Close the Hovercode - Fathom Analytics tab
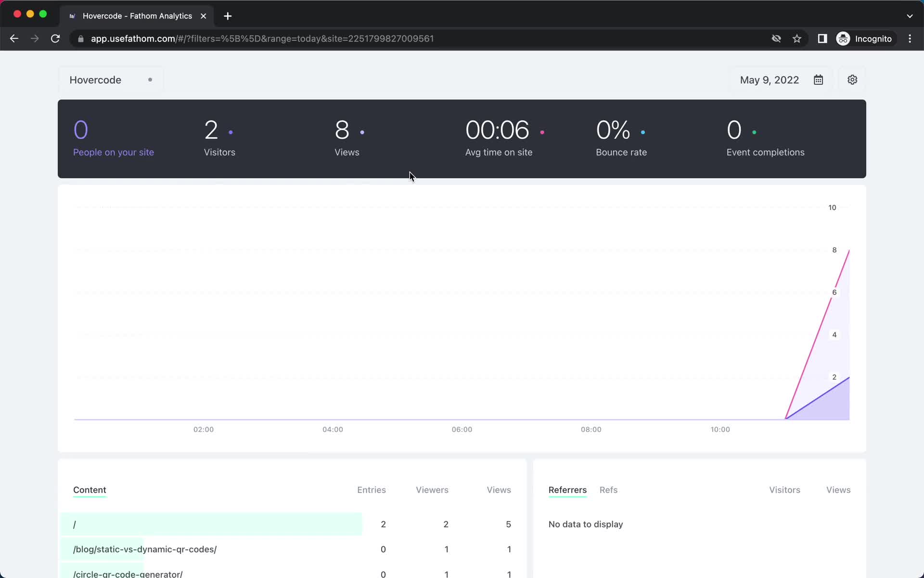Image resolution: width=924 pixels, height=578 pixels. pyautogui.click(x=204, y=16)
